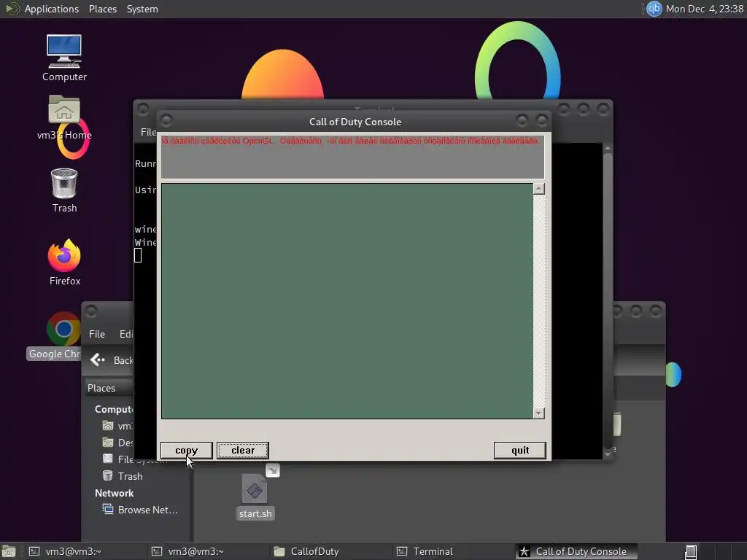Open the System menu

click(x=142, y=9)
